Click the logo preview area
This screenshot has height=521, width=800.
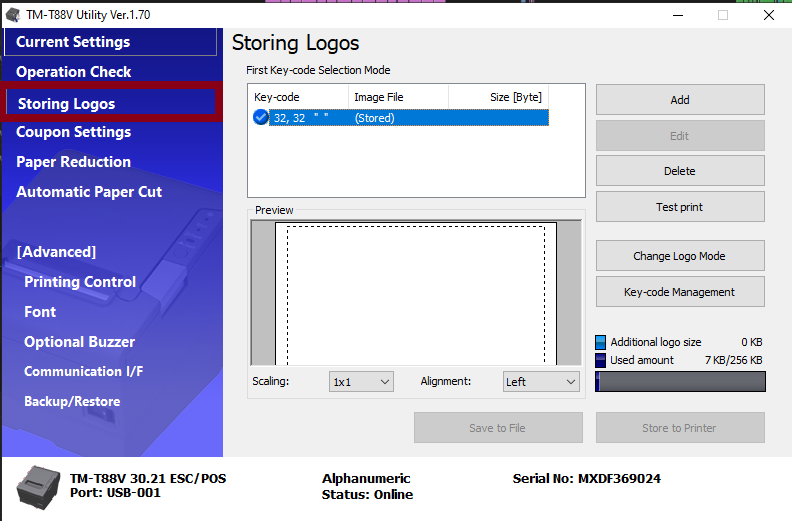[x=416, y=293]
